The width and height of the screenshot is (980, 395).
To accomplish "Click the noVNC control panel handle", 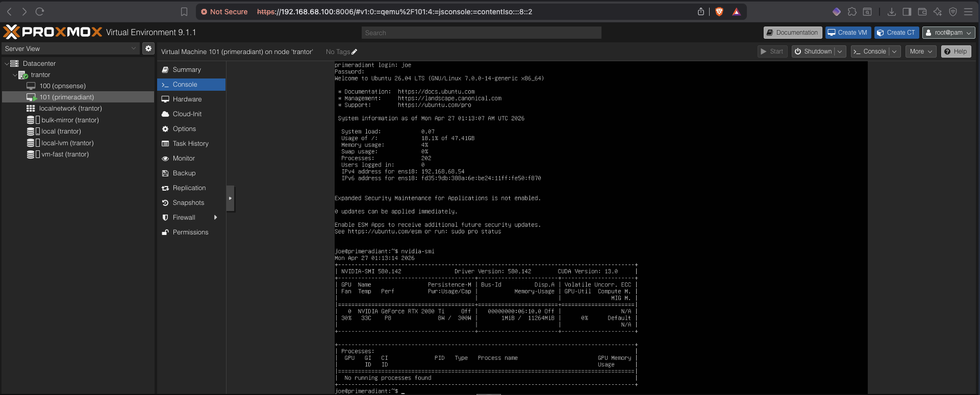I will [x=230, y=198].
